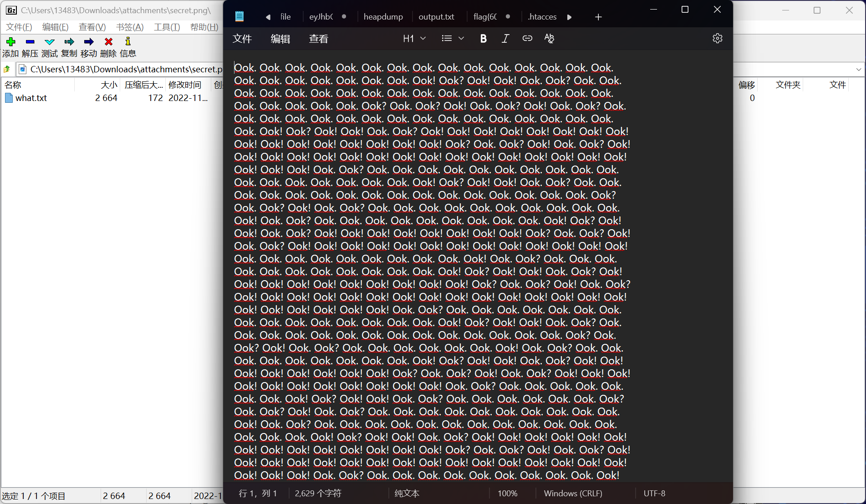This screenshot has height=504, width=866.
Task: Expand the list style dropdown
Action: pyautogui.click(x=453, y=39)
